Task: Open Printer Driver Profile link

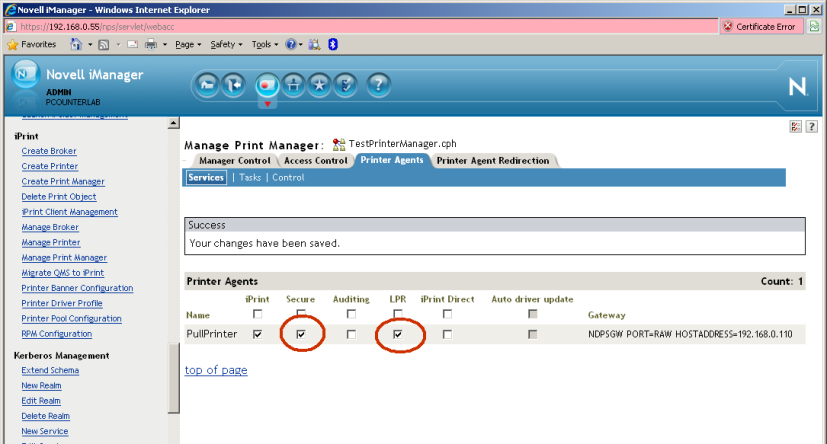Action: 62,303
